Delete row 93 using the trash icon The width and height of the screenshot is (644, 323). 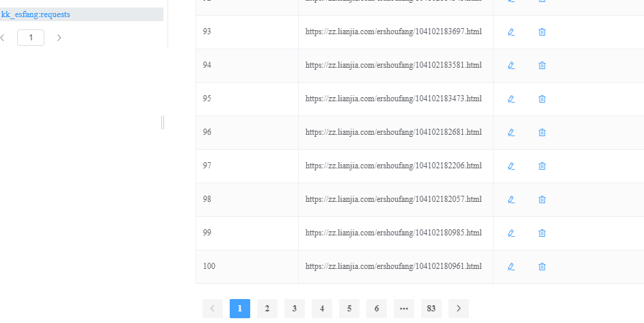tap(542, 31)
